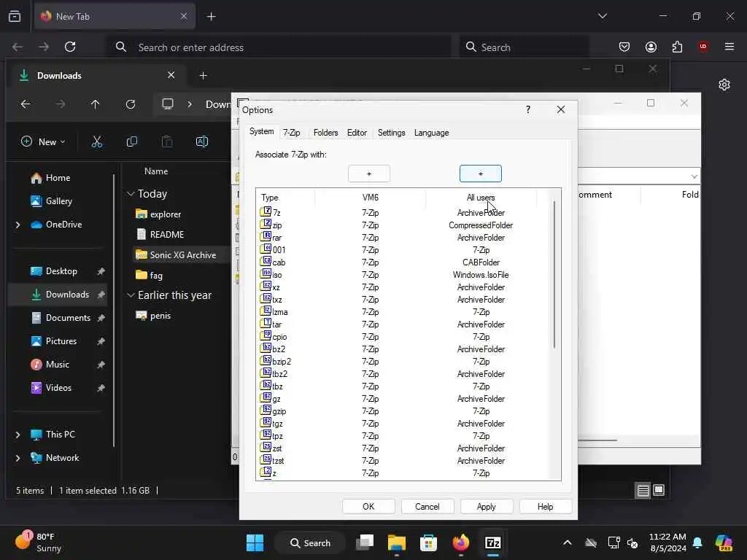Select the System tab

click(262, 131)
